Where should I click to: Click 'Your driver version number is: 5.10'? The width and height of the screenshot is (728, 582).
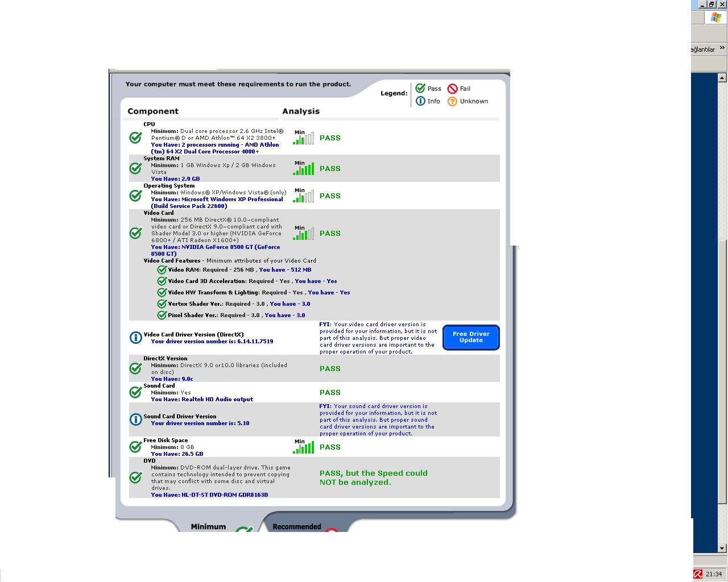coord(200,423)
